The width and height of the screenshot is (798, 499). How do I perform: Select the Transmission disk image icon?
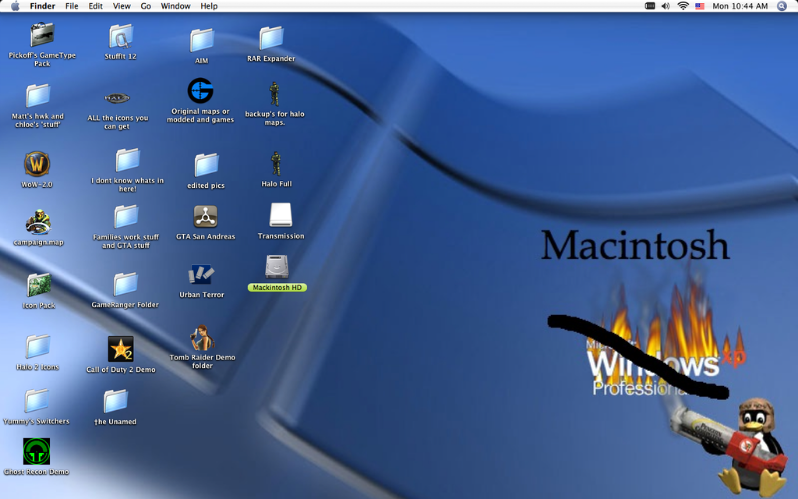pyautogui.click(x=280, y=215)
